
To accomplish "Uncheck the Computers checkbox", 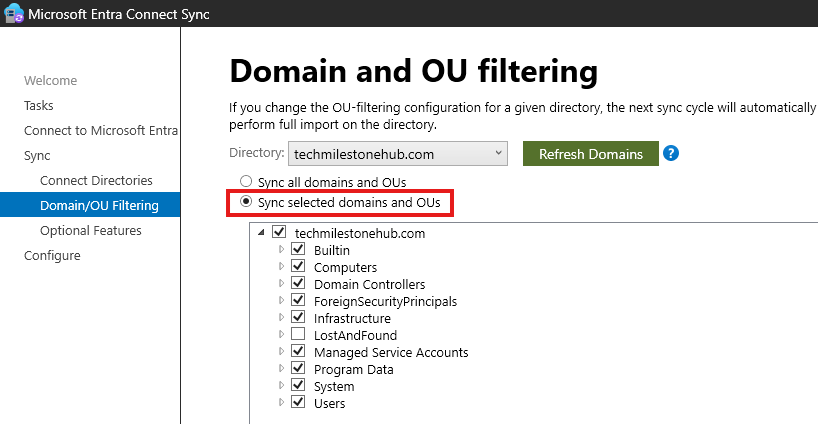I will (x=298, y=266).
